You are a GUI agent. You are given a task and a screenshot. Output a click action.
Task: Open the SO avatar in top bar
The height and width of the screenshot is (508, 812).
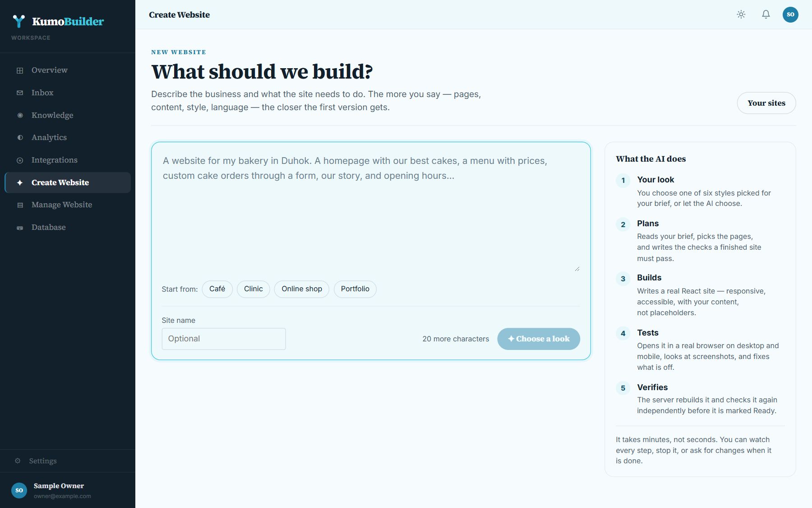(x=790, y=14)
